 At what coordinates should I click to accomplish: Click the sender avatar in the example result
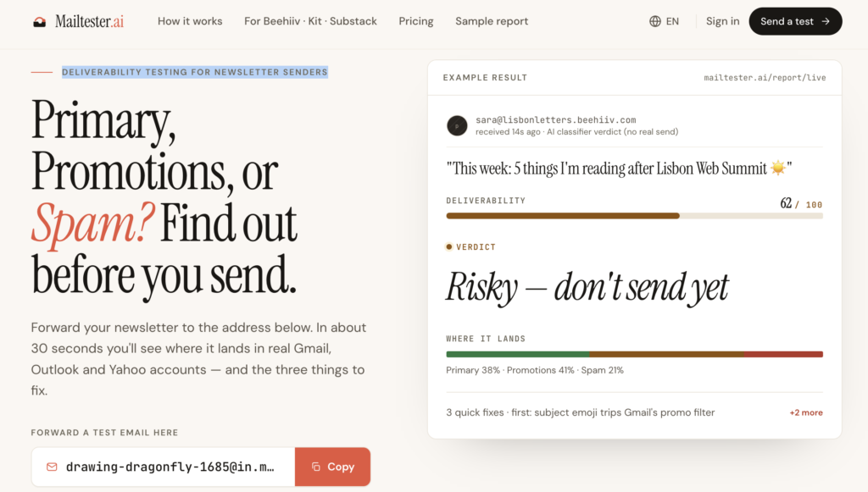point(457,125)
